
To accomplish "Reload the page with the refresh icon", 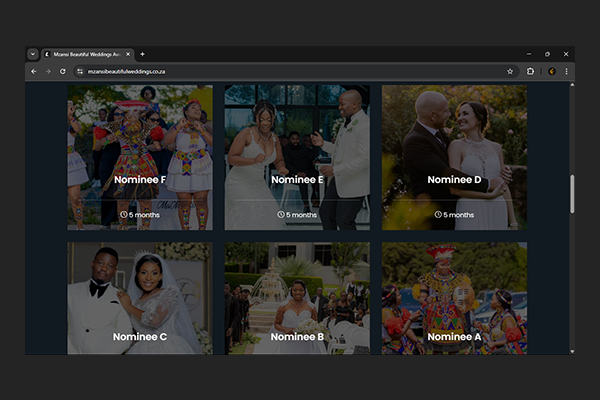I will click(63, 72).
